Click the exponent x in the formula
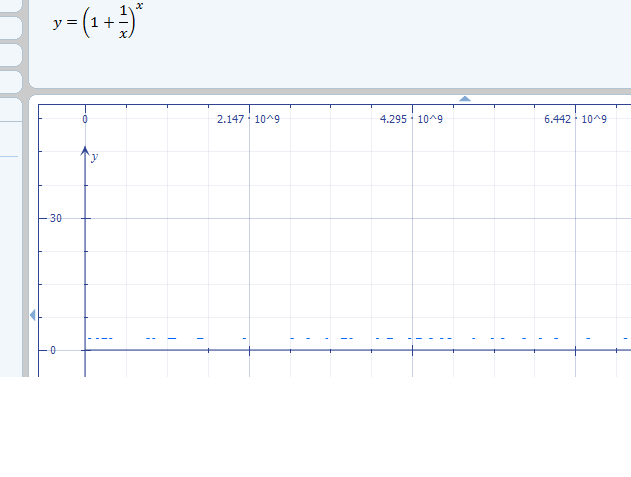631x477 pixels. pyautogui.click(x=139, y=8)
